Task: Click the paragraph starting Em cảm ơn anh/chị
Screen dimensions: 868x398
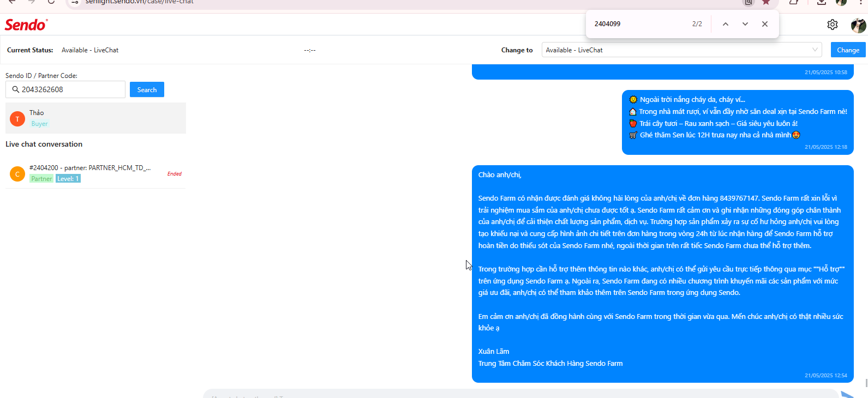Action: (x=661, y=322)
